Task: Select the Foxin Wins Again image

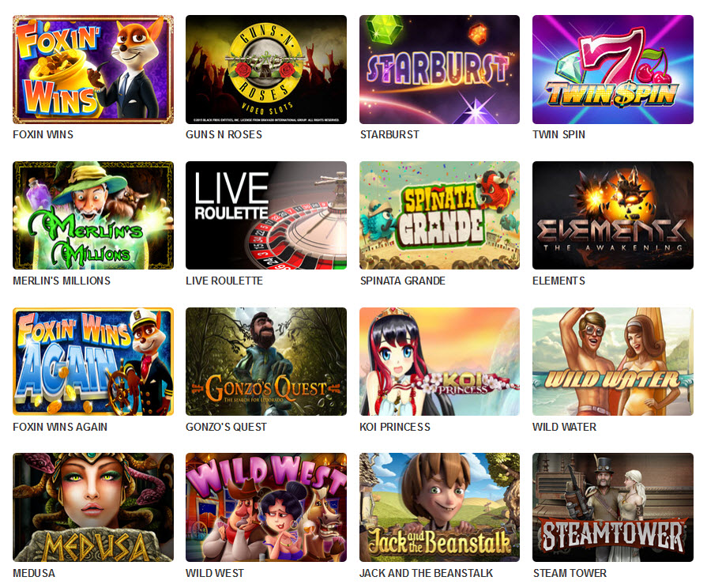Action: [93, 361]
